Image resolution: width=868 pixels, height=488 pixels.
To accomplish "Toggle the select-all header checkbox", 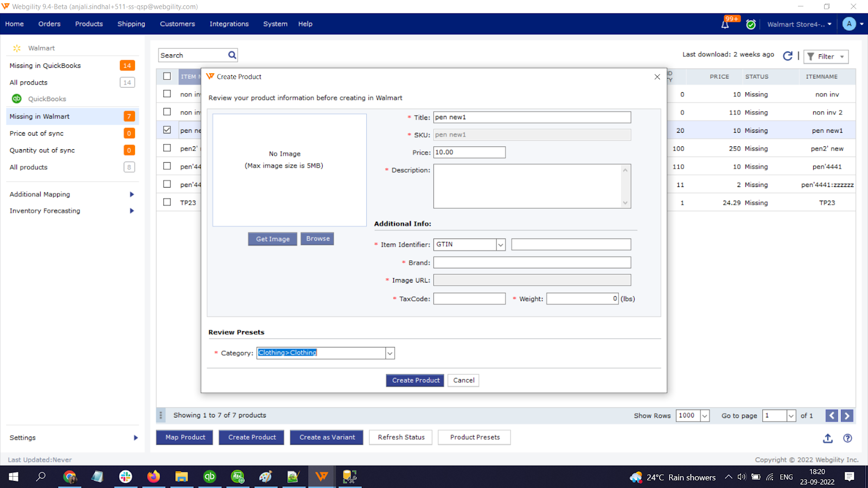I will (x=167, y=76).
